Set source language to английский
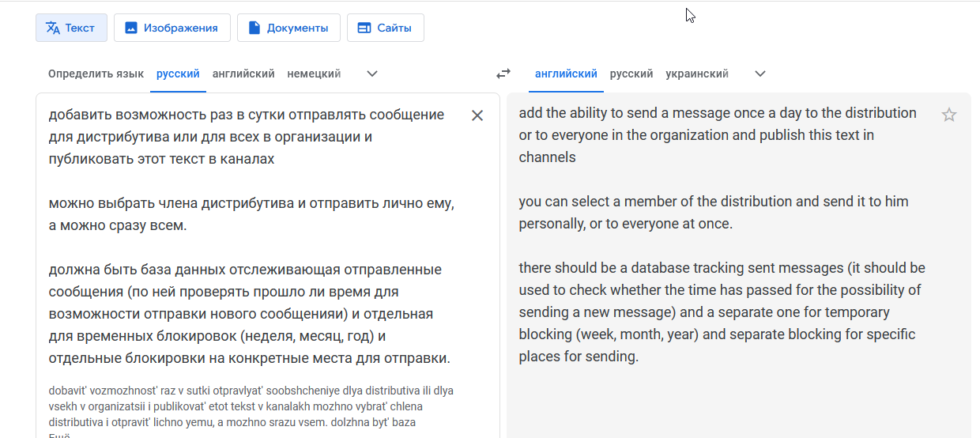 click(243, 74)
